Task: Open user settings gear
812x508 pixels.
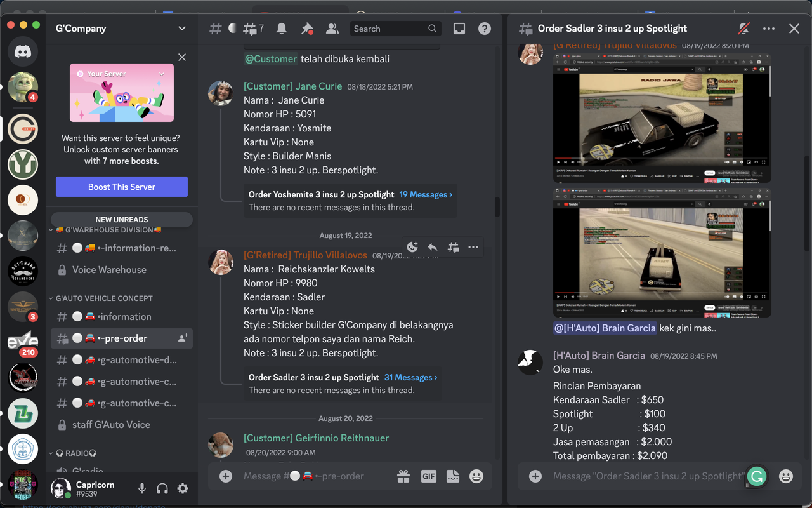Action: (x=183, y=488)
